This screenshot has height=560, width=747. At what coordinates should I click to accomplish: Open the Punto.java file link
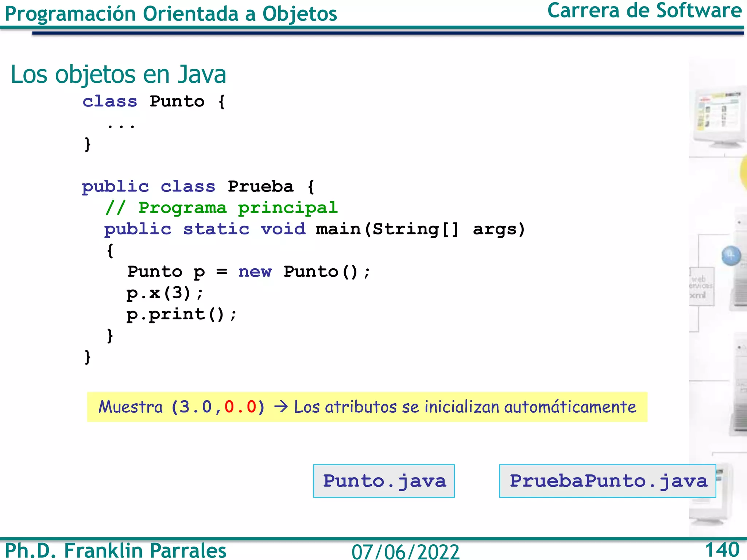384,481
